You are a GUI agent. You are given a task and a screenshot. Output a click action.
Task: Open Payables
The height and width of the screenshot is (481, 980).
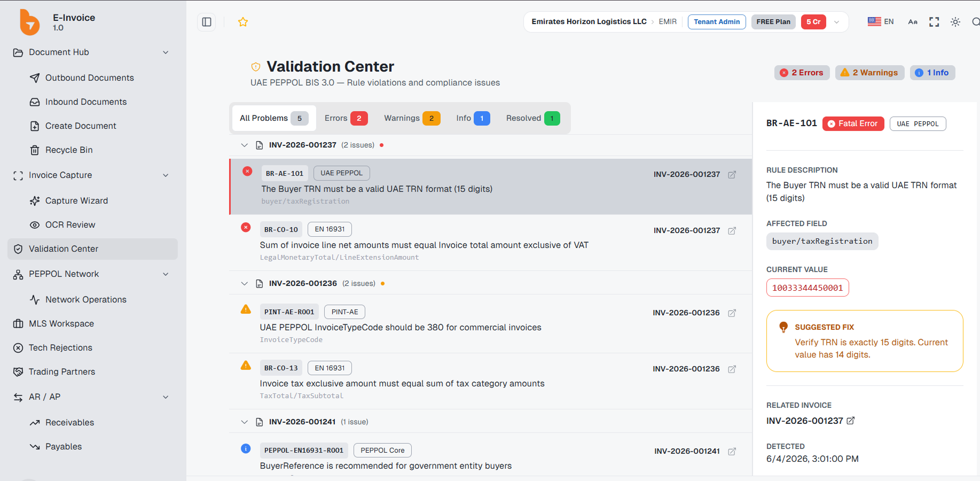pyautogui.click(x=64, y=447)
